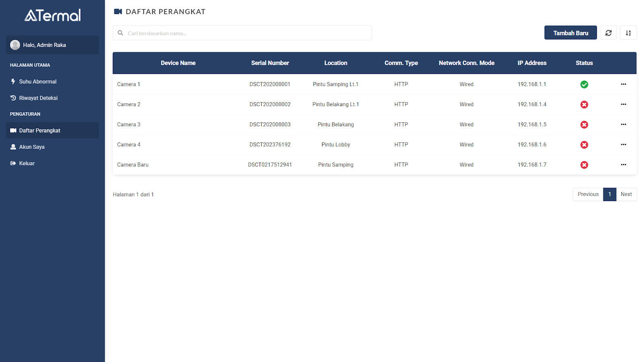Click the Previous pagination button
This screenshot has height=362, width=644.
tap(588, 194)
